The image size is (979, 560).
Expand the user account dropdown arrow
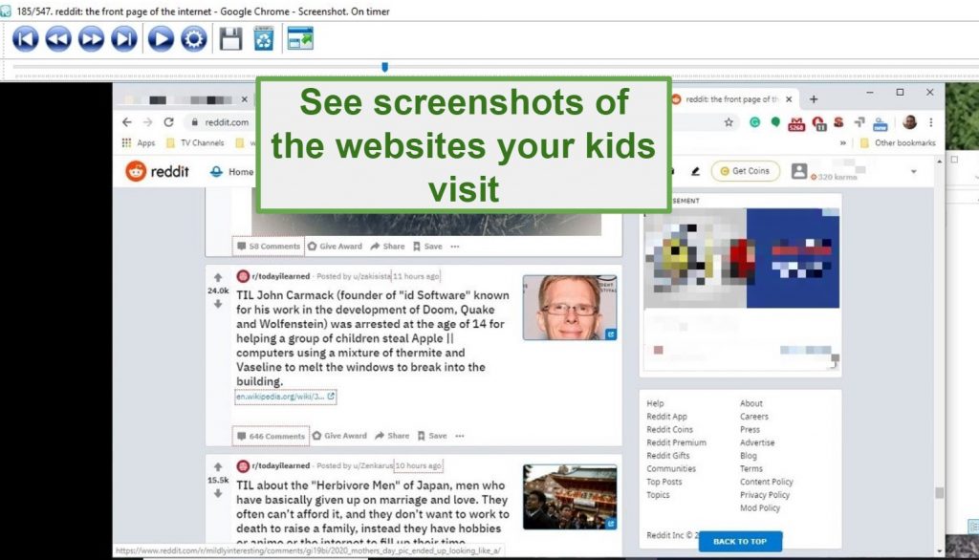coord(913,172)
